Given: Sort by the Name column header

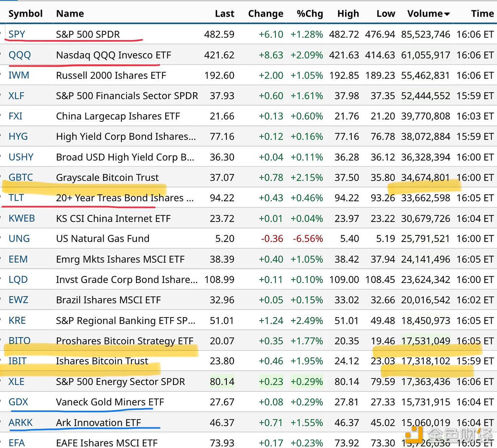Looking at the screenshot, I should point(70,14).
